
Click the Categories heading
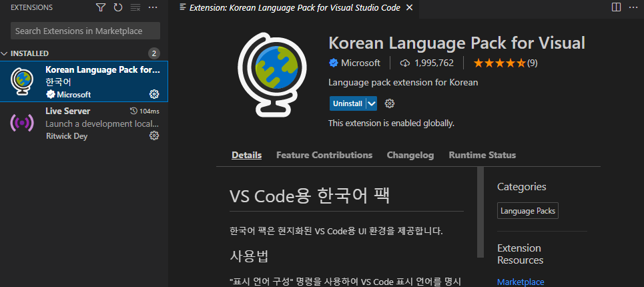(x=522, y=187)
